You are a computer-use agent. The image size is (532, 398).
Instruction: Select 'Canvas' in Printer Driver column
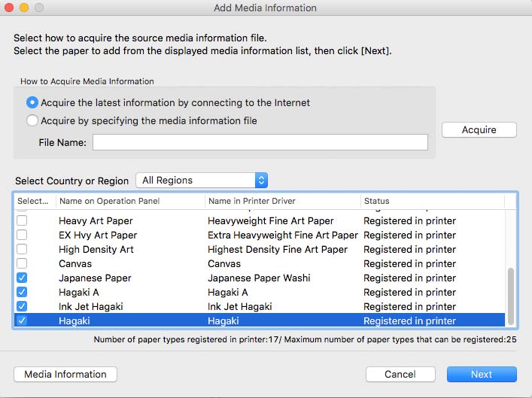[224, 263]
